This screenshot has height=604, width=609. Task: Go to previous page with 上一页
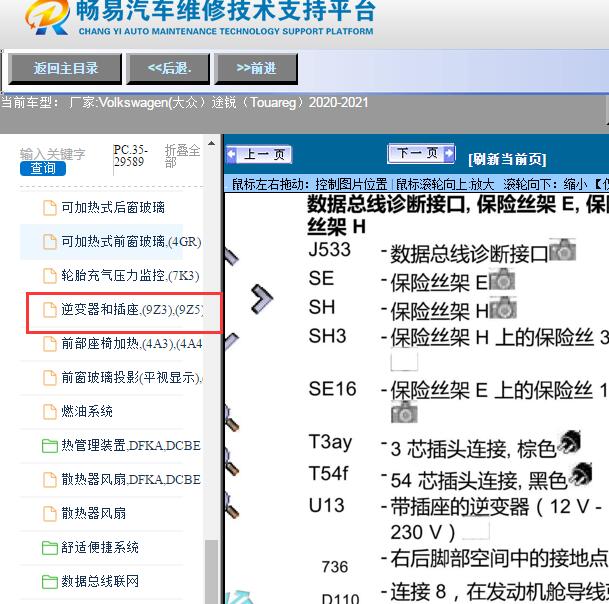(x=259, y=155)
